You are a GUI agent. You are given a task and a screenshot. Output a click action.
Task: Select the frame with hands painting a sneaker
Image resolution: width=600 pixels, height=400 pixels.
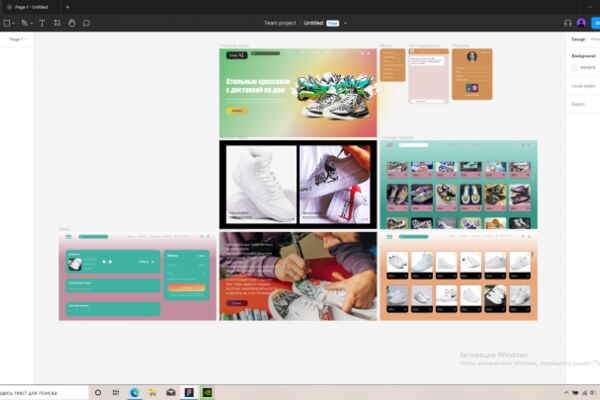pyautogui.click(x=298, y=276)
